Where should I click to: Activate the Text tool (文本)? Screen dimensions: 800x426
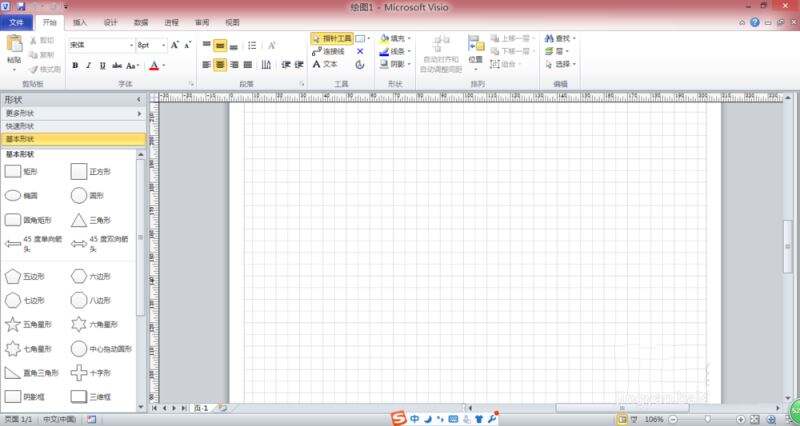324,64
